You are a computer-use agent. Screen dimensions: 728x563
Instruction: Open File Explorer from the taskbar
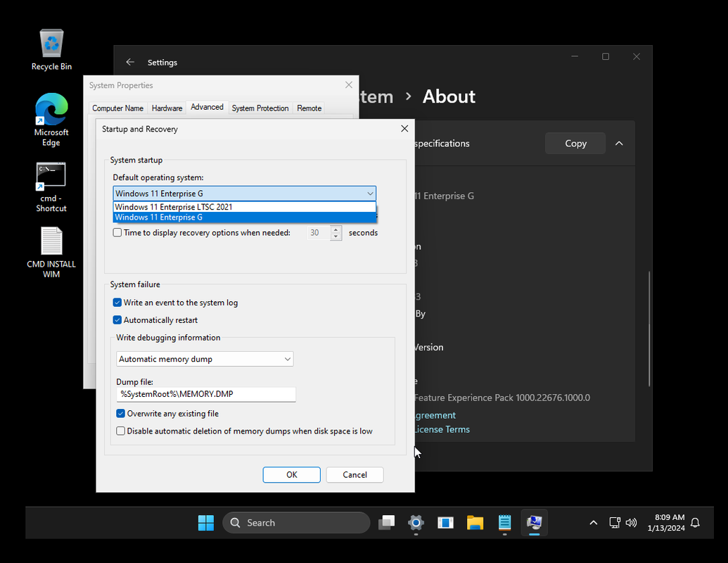click(x=475, y=523)
